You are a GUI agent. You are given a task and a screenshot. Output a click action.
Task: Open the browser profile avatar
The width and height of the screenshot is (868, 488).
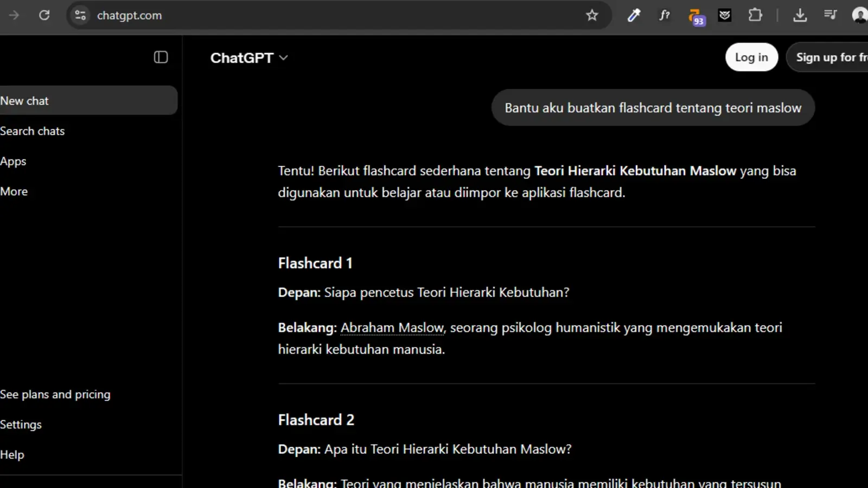(860, 15)
